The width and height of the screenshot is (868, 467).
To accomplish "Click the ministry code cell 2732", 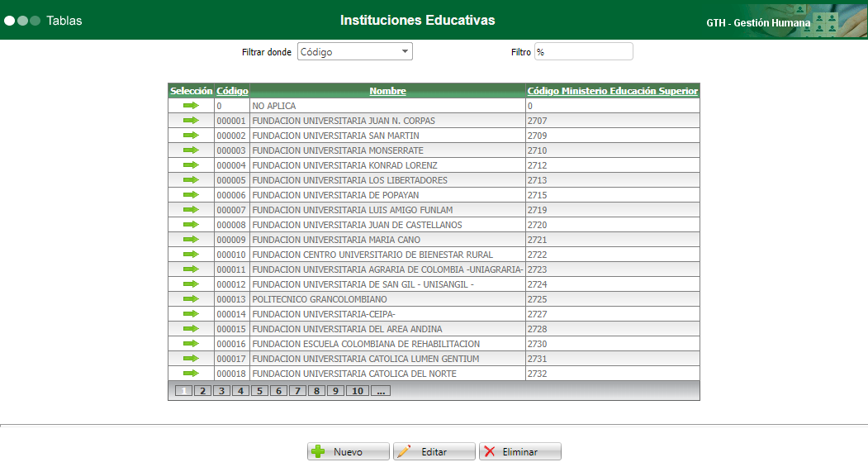I will pyautogui.click(x=612, y=374).
